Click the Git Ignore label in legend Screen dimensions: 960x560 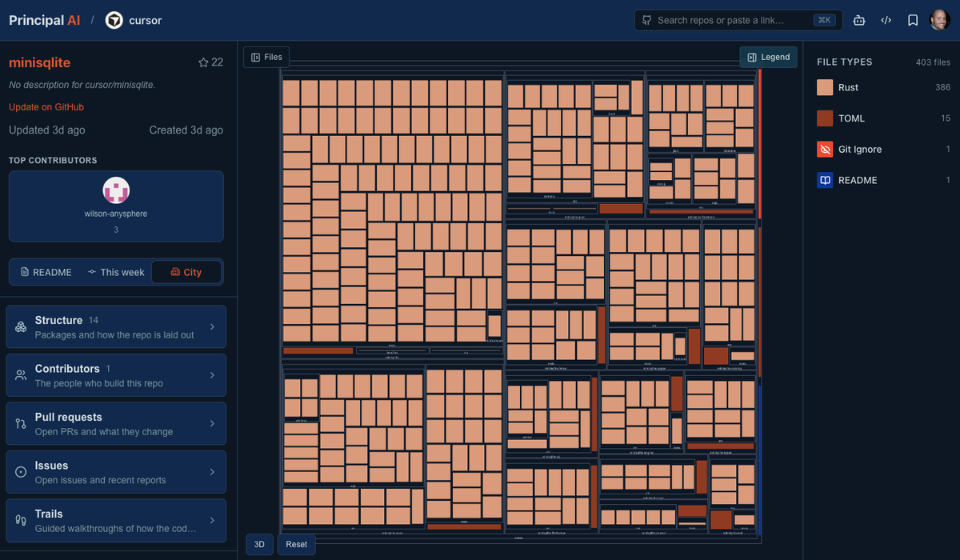[x=860, y=150]
